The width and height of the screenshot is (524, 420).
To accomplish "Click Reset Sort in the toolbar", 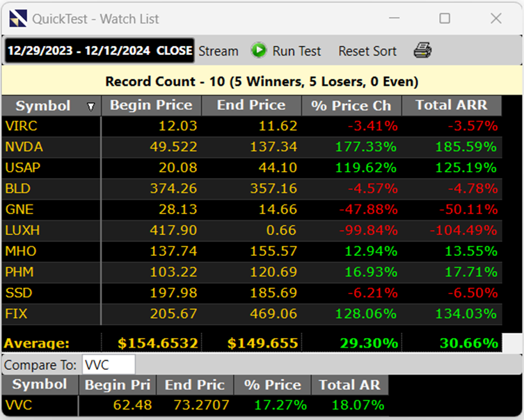I will click(367, 51).
